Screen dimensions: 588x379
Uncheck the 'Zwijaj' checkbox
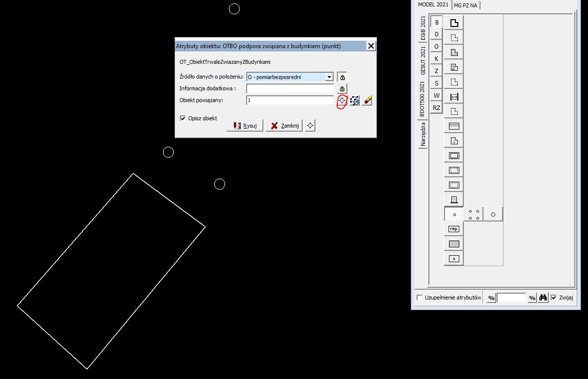coord(554,298)
